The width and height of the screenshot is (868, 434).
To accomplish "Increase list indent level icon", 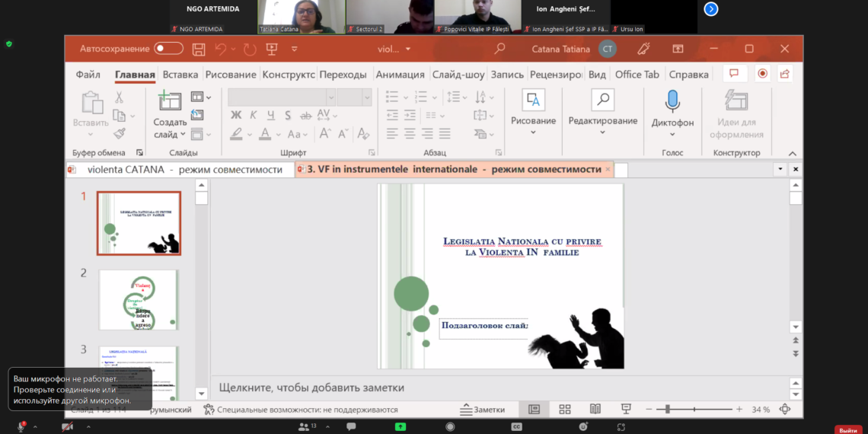I will (x=410, y=115).
